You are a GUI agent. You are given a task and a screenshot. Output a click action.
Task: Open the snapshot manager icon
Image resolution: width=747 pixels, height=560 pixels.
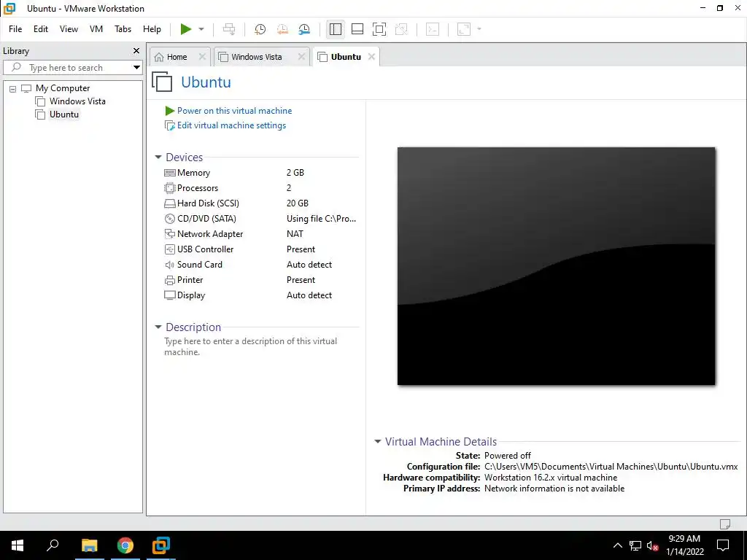pyautogui.click(x=304, y=29)
